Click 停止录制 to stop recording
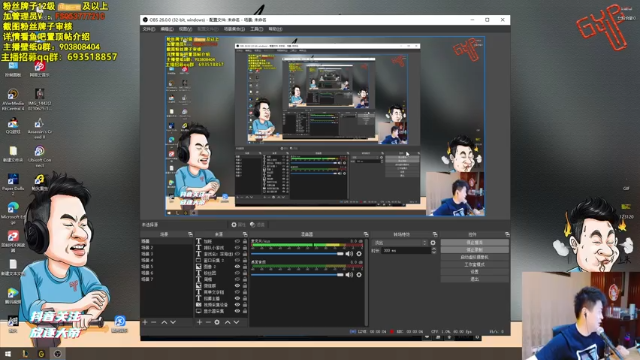This screenshot has height=360, width=640. [x=475, y=250]
